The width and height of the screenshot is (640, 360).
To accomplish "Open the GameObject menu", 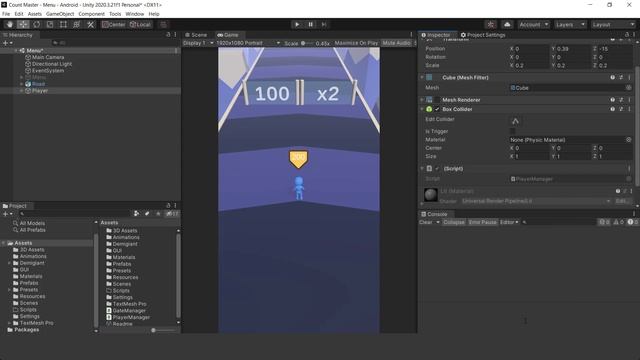I will 60,14.
